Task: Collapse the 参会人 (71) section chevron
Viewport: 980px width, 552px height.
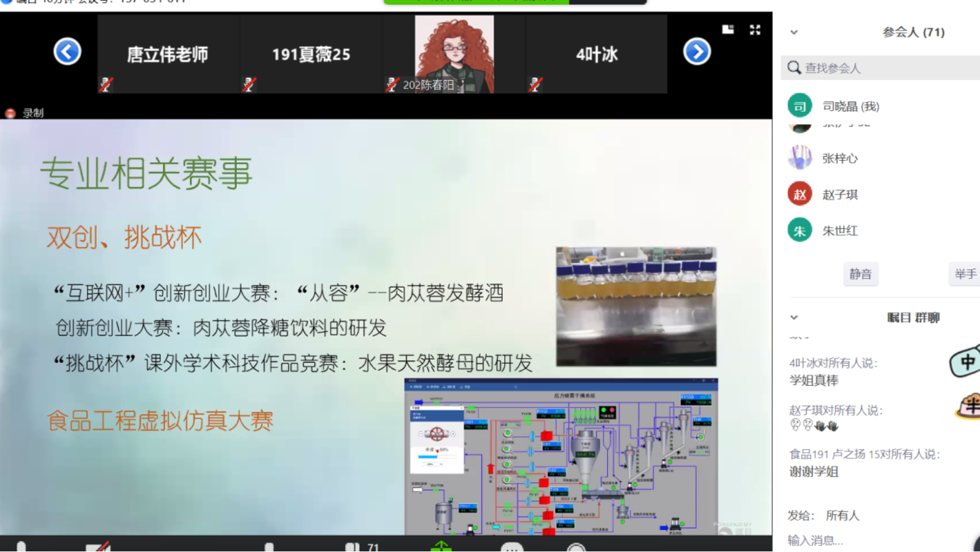Action: 793,32
